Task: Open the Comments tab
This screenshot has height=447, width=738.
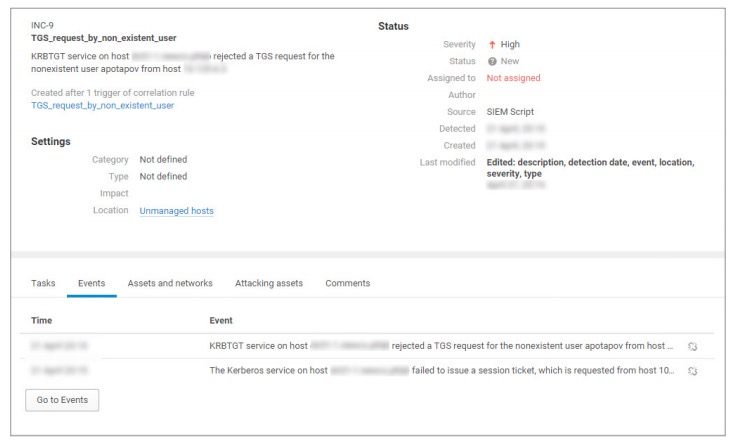Action: [348, 283]
